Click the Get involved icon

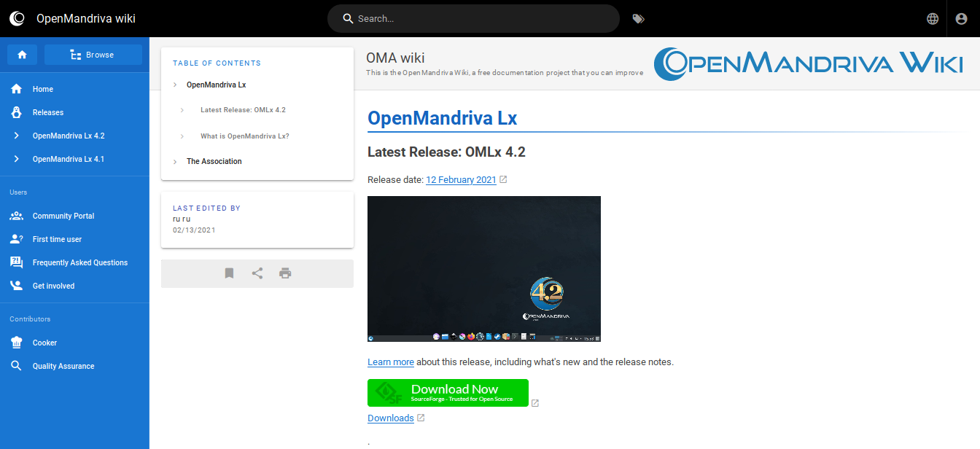[x=16, y=286]
